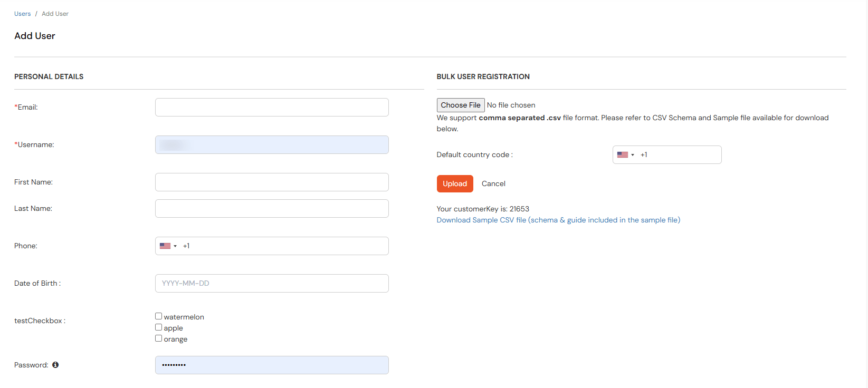Click the PERSONAL DETAILS heading
The height and width of the screenshot is (388, 868).
coord(49,76)
